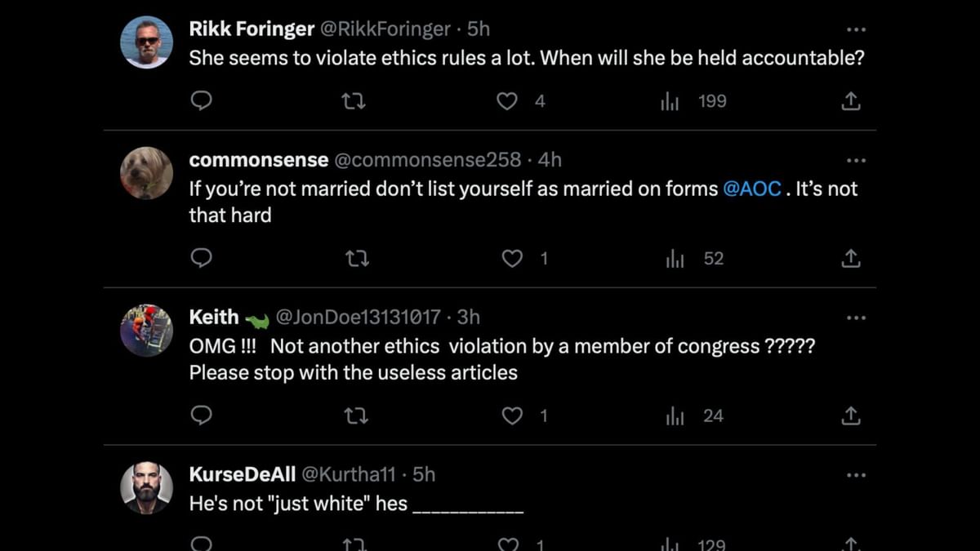Share Rikk Foringer's tweet
The image size is (980, 551).
pos(850,101)
